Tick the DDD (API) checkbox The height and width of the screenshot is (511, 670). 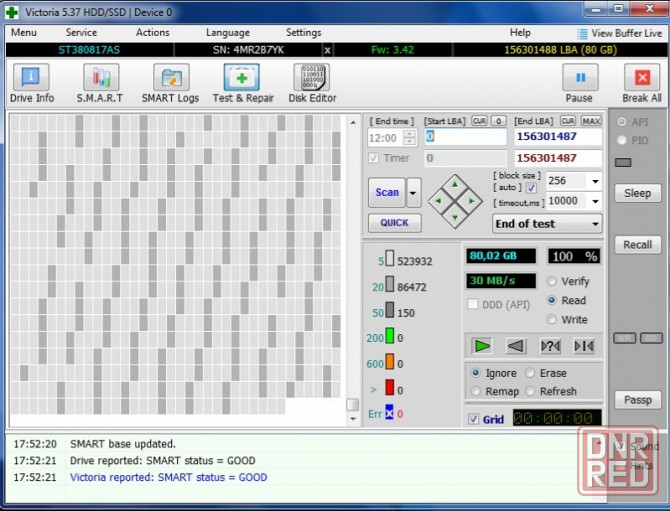(x=474, y=304)
